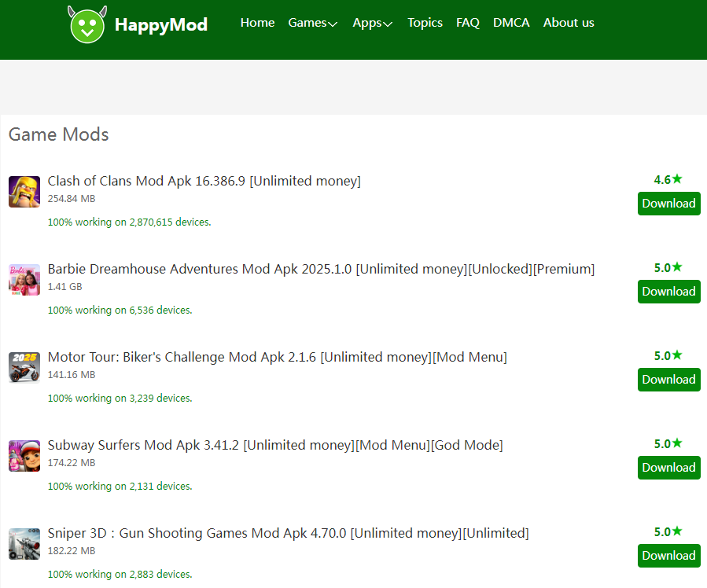
Task: Open Subway Surfers Mod Apk 3.41.2 title link
Action: (275, 445)
